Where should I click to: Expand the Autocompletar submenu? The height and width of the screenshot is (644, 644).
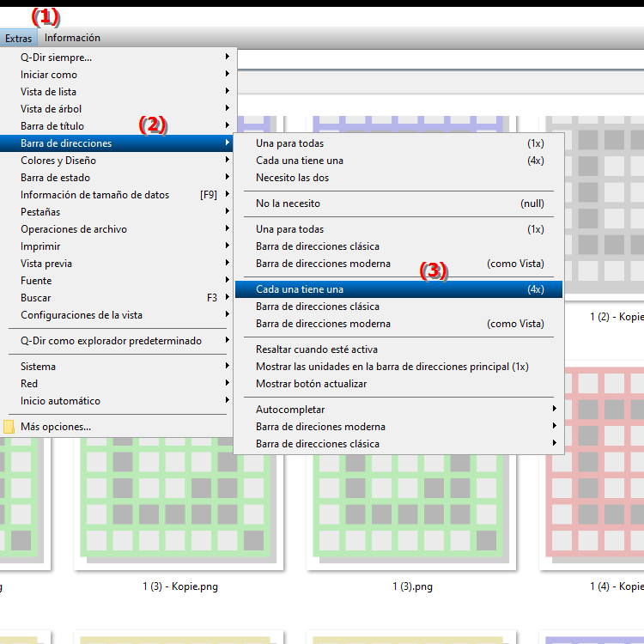point(398,410)
